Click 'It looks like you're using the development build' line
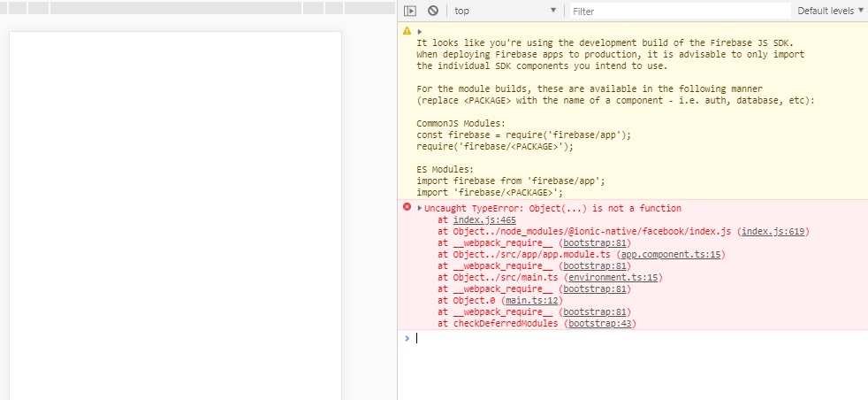 [x=605, y=43]
